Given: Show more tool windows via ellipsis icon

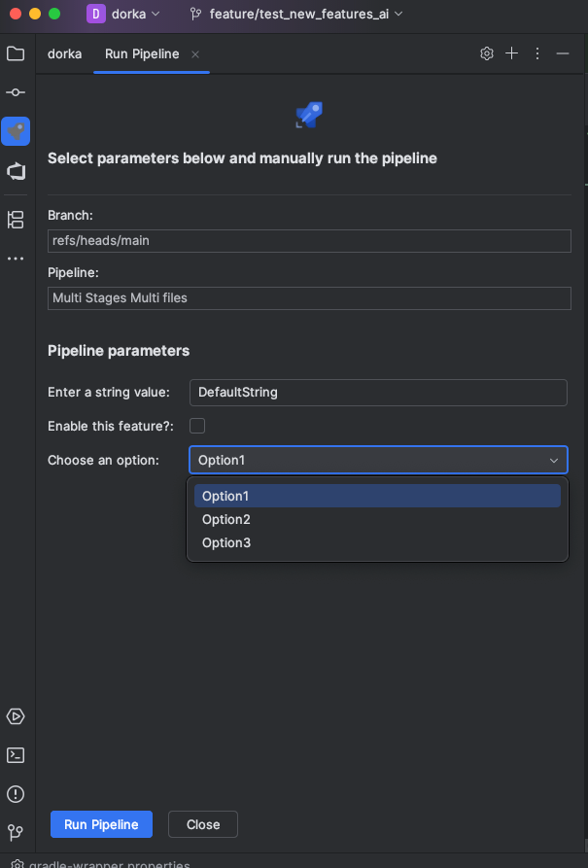Looking at the screenshot, I should (16, 259).
